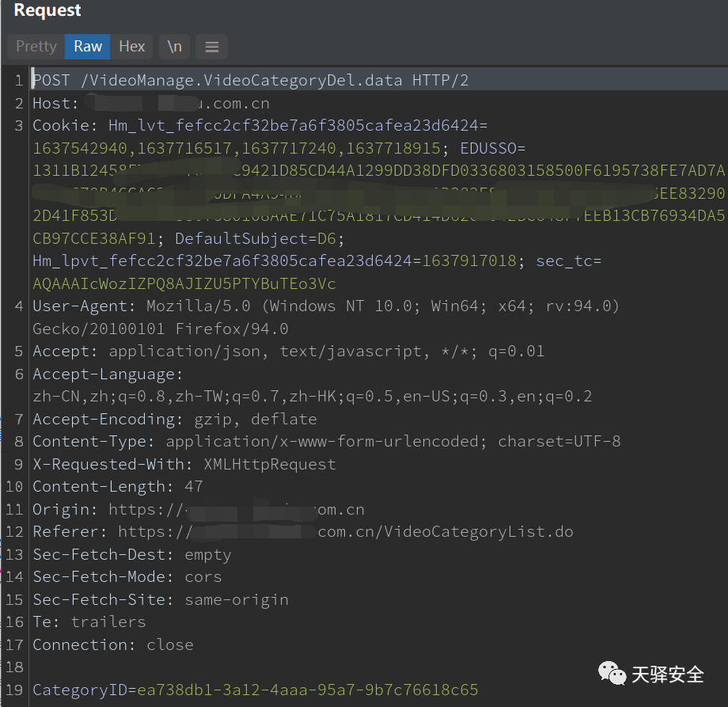Screen dimensions: 728x707
Task: Open the Hex view tab
Action: coord(132,47)
